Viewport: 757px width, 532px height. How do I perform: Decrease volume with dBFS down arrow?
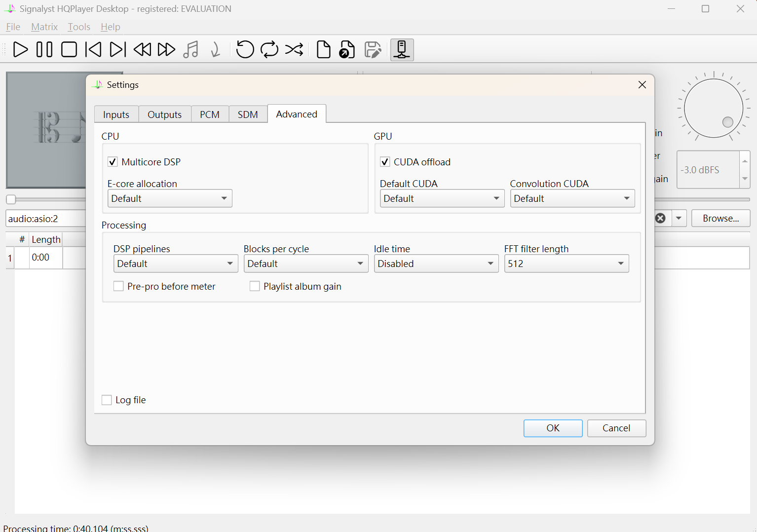(x=745, y=179)
